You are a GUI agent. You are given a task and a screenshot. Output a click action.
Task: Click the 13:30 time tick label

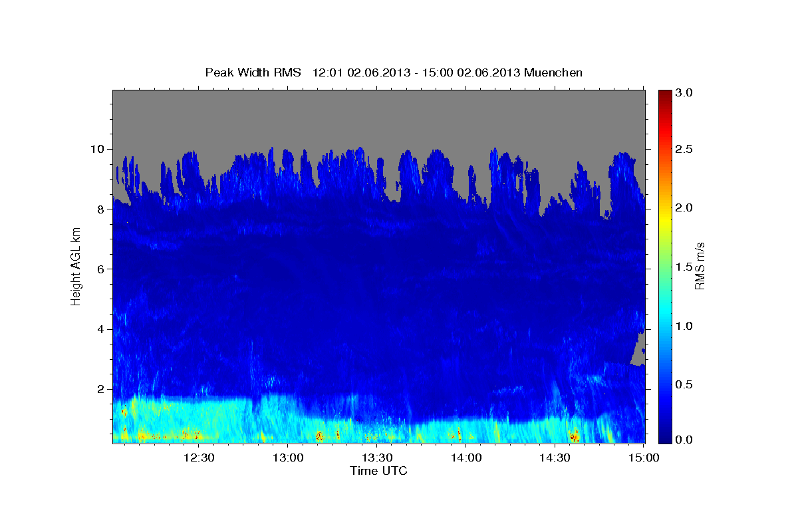point(377,458)
